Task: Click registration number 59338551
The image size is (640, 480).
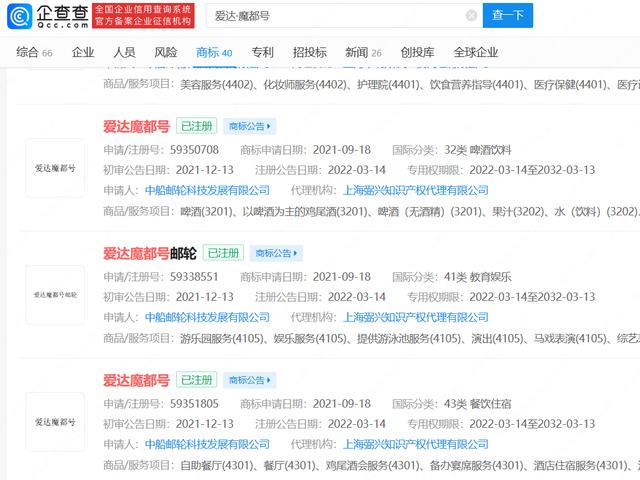Action: [194, 277]
